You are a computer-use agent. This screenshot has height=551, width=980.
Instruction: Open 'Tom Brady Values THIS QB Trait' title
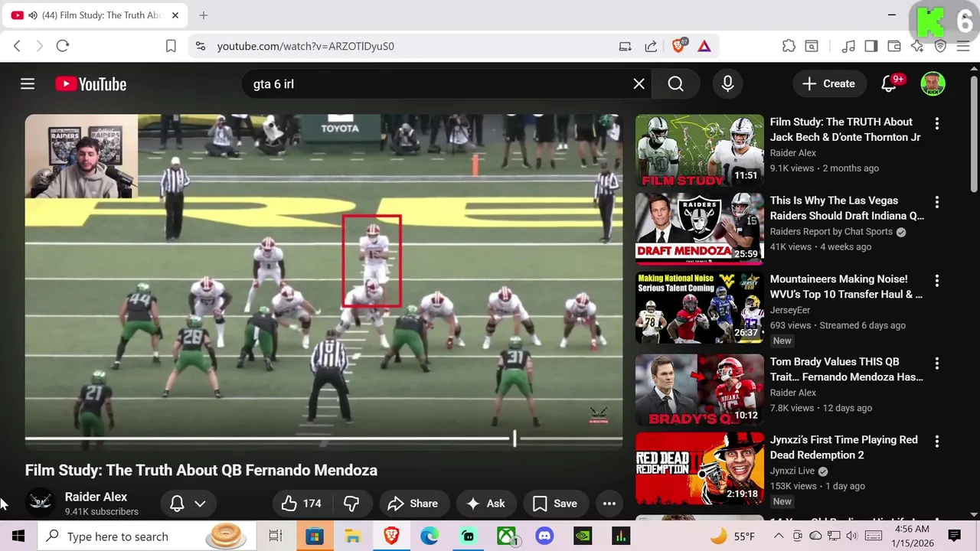(x=847, y=369)
